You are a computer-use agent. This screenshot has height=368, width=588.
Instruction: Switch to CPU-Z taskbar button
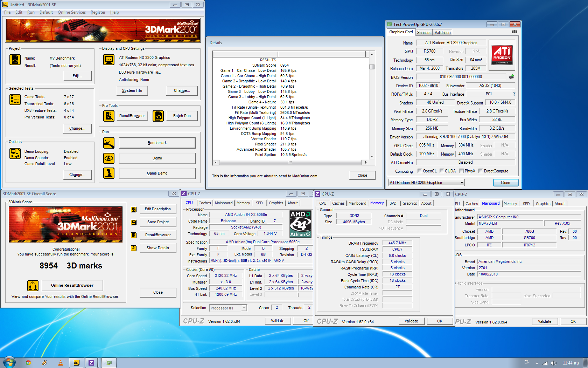pyautogui.click(x=91, y=363)
